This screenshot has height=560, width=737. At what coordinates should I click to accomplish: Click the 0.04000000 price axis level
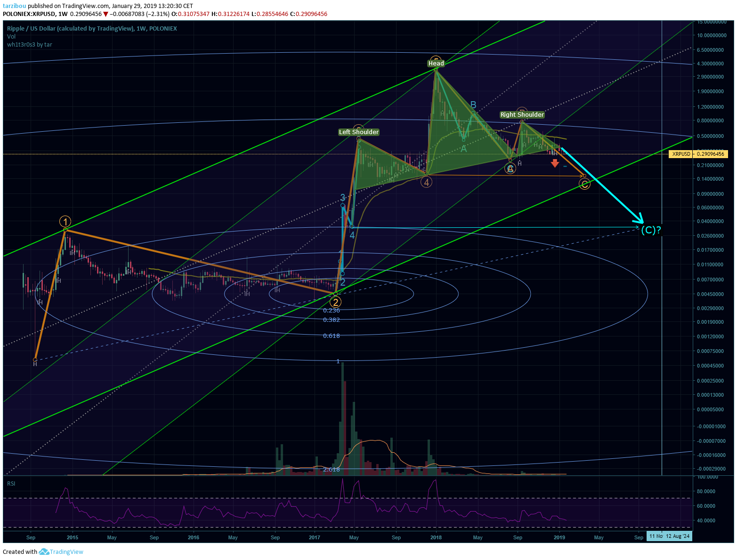point(711,221)
